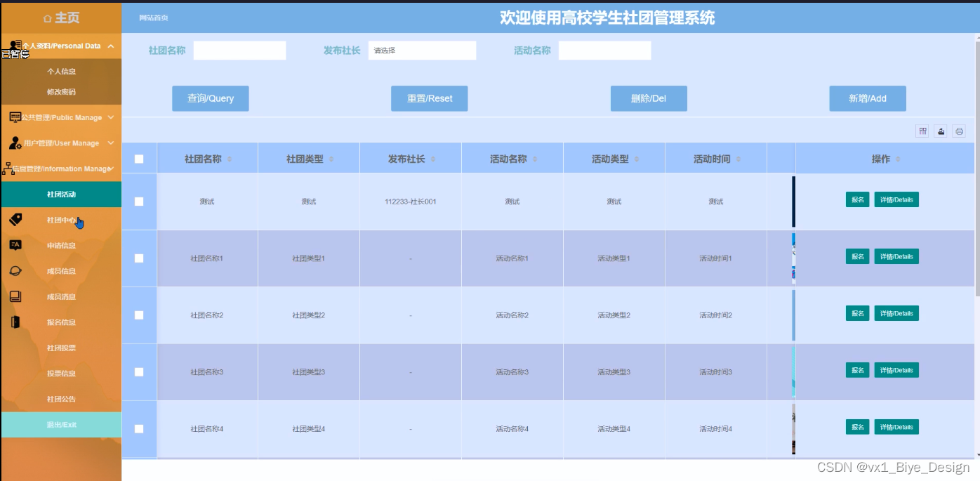The width and height of the screenshot is (980, 481).
Task: Click the 退出/Exit sidebar item
Action: [61, 425]
